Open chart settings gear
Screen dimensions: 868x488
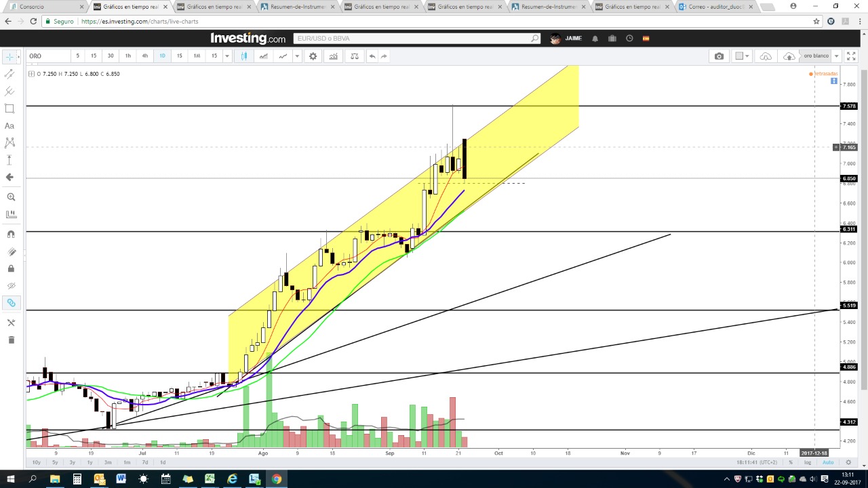(x=313, y=56)
